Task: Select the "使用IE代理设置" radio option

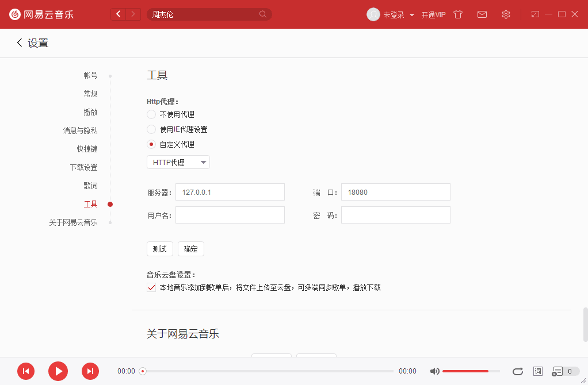Action: pos(151,129)
